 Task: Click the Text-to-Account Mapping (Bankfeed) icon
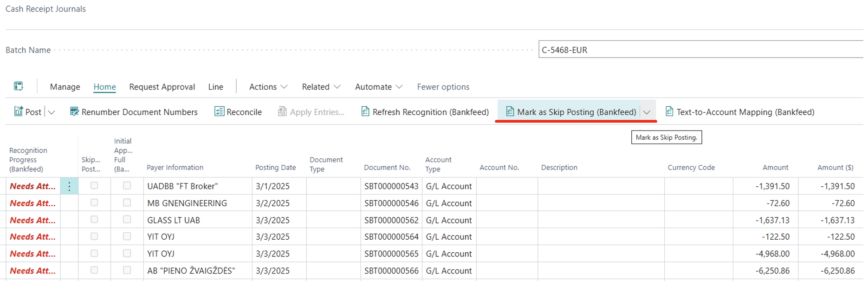pyautogui.click(x=669, y=111)
